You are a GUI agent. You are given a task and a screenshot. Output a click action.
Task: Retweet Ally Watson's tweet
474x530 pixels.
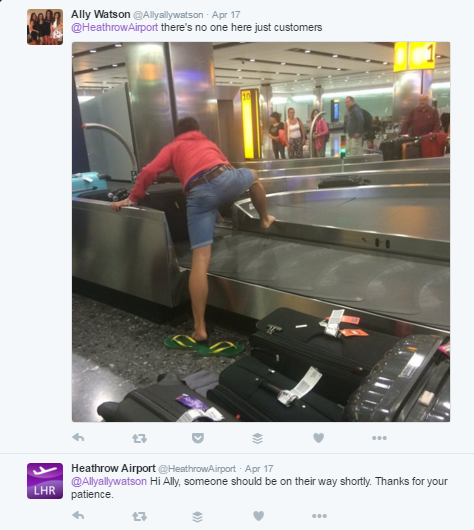click(139, 438)
